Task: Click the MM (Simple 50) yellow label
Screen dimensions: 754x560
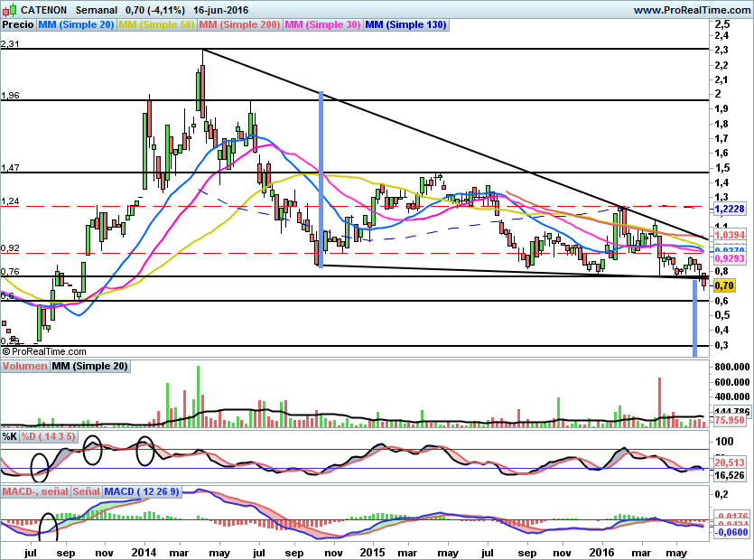Action: pos(156,24)
